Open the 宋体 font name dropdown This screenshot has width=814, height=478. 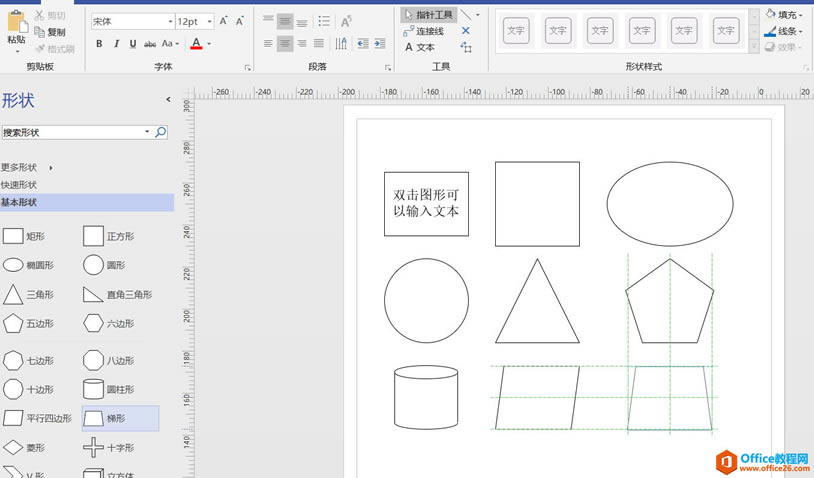[x=170, y=21]
